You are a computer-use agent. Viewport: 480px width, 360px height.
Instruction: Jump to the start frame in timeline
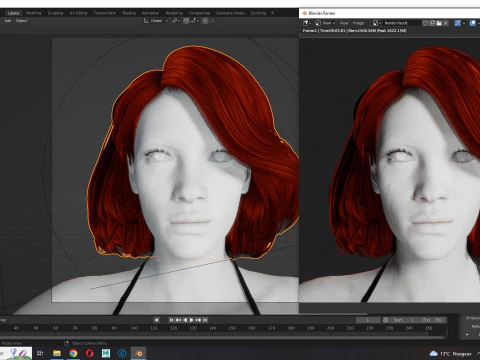tap(171, 320)
